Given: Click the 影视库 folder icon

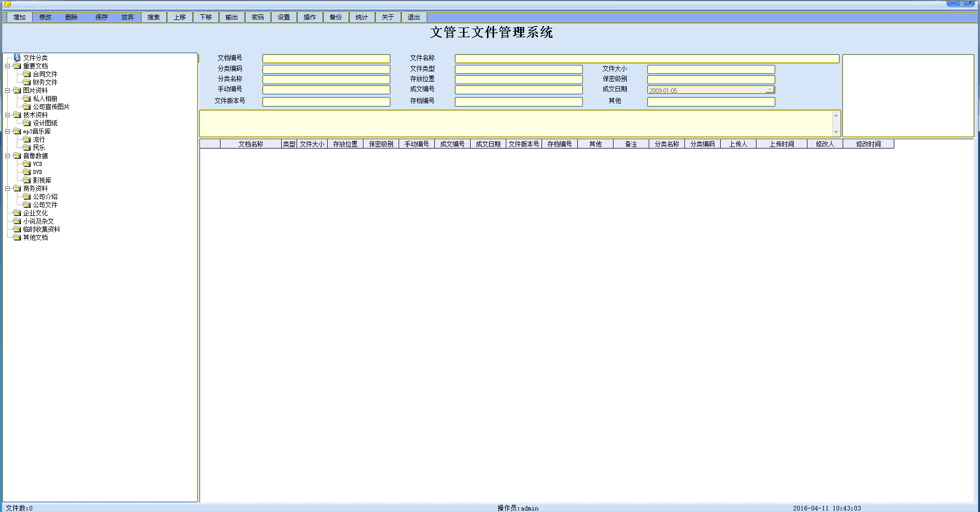Looking at the screenshot, I should (x=27, y=180).
